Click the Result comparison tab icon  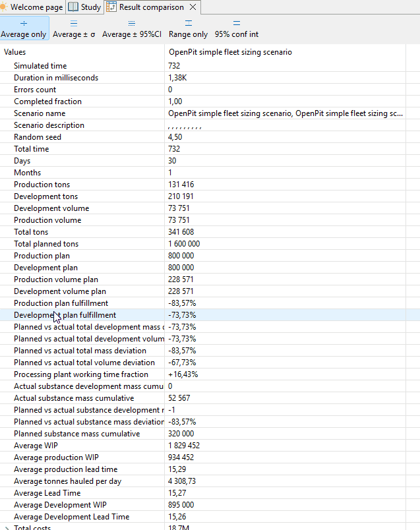(x=111, y=7)
